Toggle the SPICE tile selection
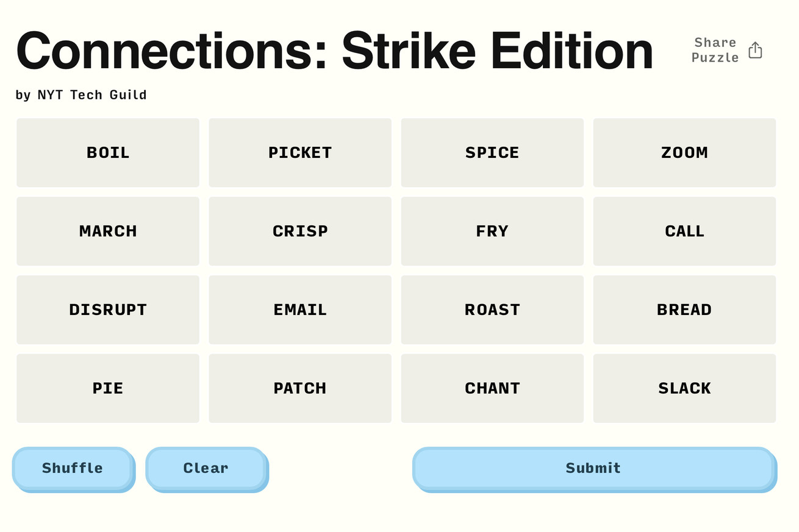This screenshot has width=799, height=532. pyautogui.click(x=492, y=152)
